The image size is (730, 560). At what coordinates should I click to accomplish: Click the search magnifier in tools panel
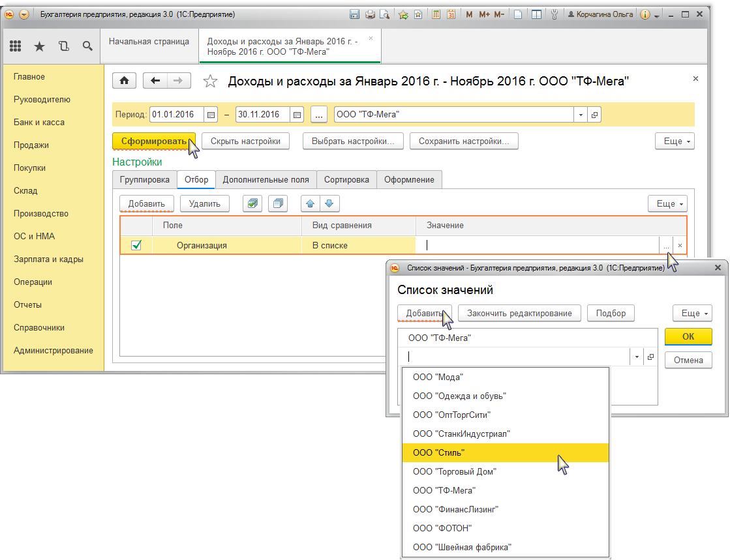point(87,46)
